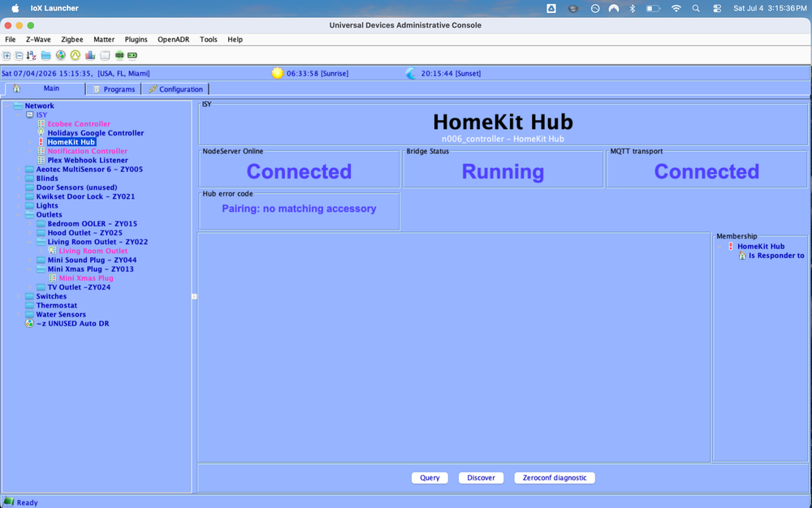The width and height of the screenshot is (812, 508).
Task: Click the blue folder toolbar icon
Action: (x=46, y=55)
